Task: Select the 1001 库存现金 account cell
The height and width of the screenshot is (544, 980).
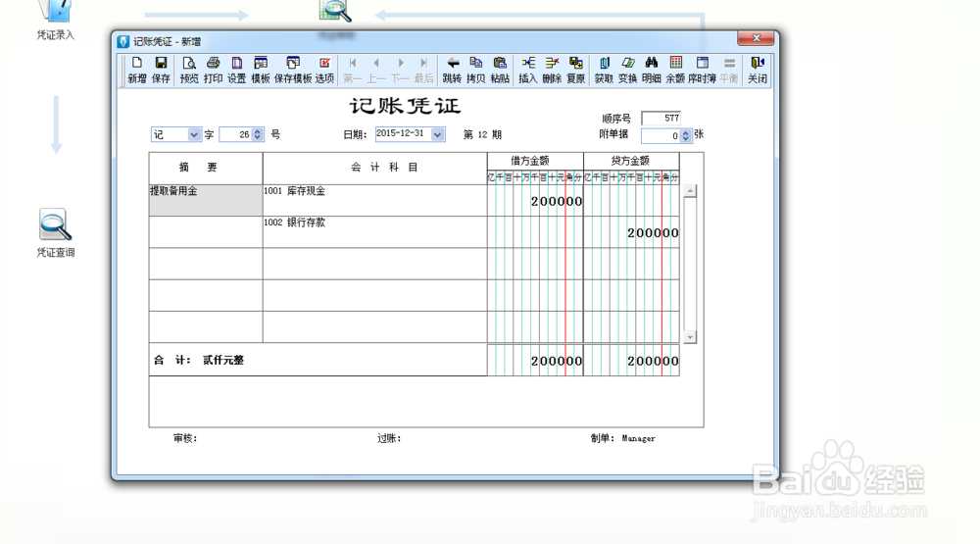Action: tap(375, 200)
